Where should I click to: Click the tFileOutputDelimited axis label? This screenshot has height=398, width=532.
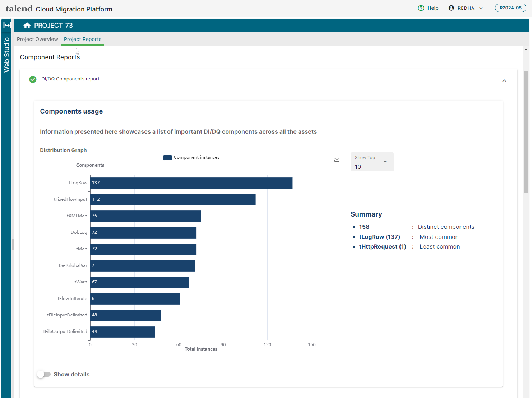[65, 332]
